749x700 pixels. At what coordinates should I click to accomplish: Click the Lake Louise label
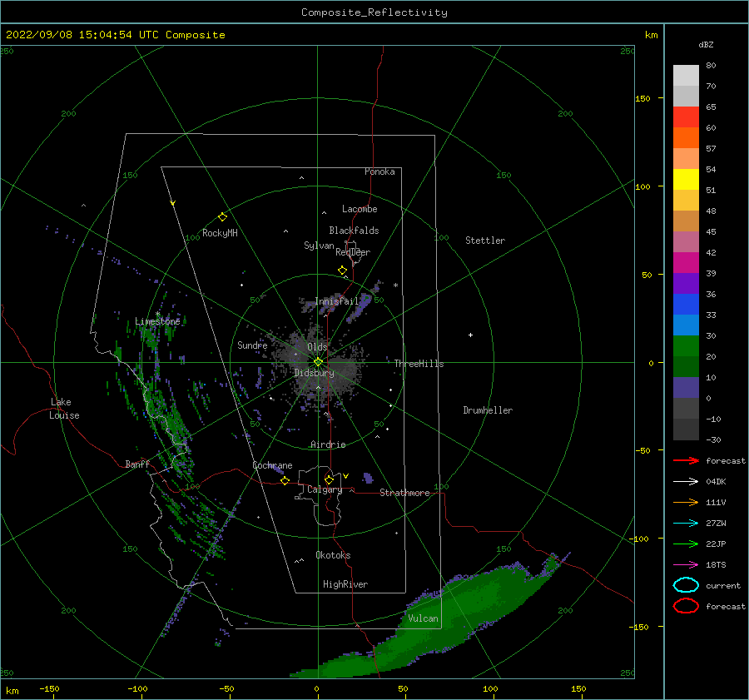(64, 409)
